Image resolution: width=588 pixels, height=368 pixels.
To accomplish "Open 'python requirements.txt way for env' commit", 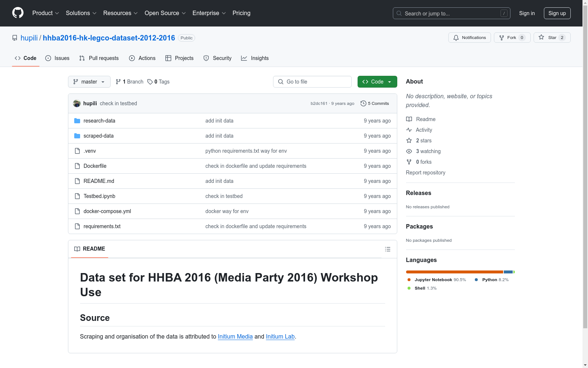I will click(246, 151).
